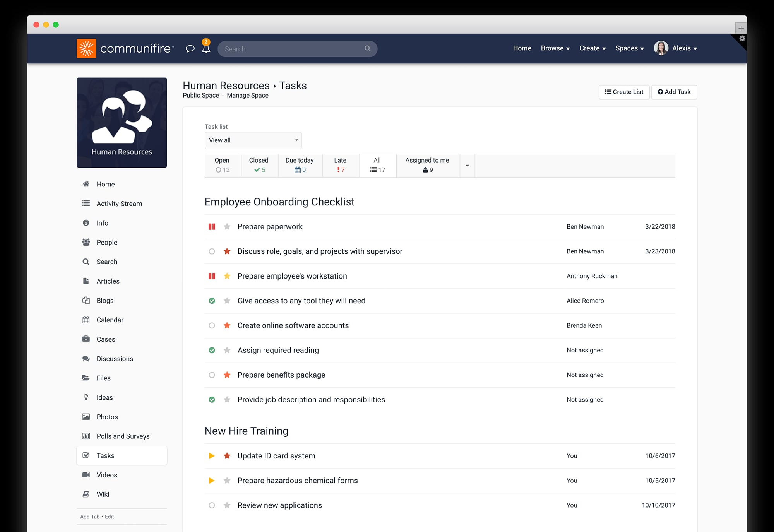This screenshot has width=774, height=532.
Task: Open the Ideas sidebar item
Action: pyautogui.click(x=122, y=397)
